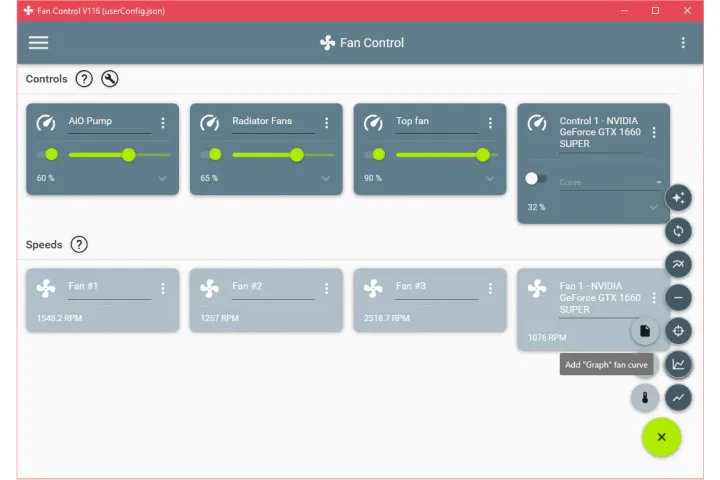The image size is (720, 480).
Task: Click the Fan #1 propeller icon
Action: (x=46, y=288)
